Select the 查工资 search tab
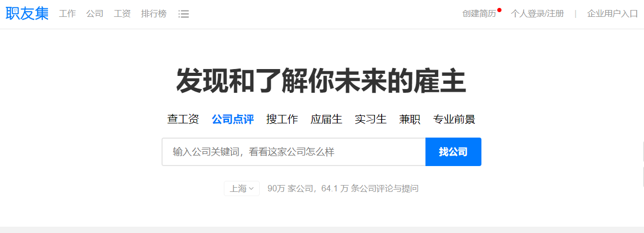Viewport: 644px width, 233px height. click(x=183, y=119)
